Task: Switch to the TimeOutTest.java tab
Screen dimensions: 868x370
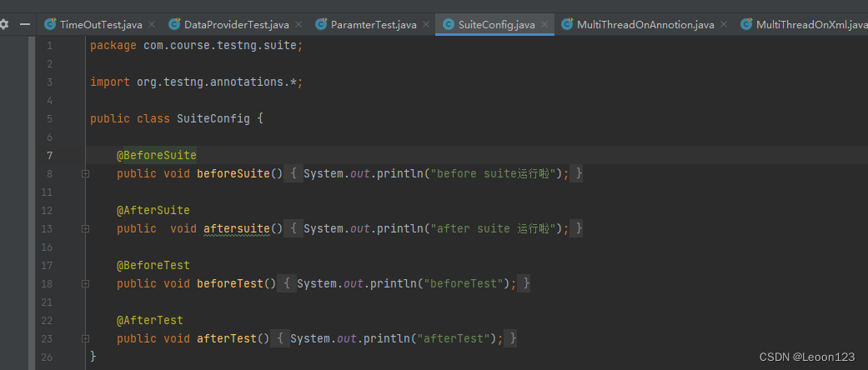Action: click(101, 25)
